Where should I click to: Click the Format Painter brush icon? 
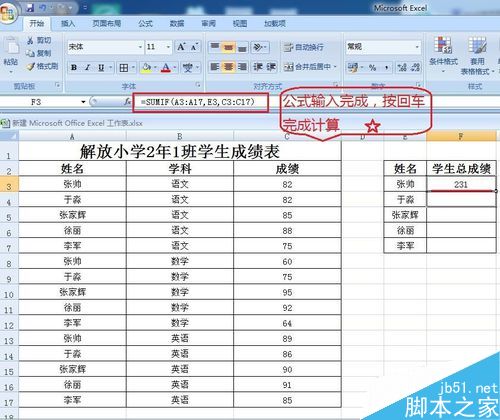tap(31, 67)
